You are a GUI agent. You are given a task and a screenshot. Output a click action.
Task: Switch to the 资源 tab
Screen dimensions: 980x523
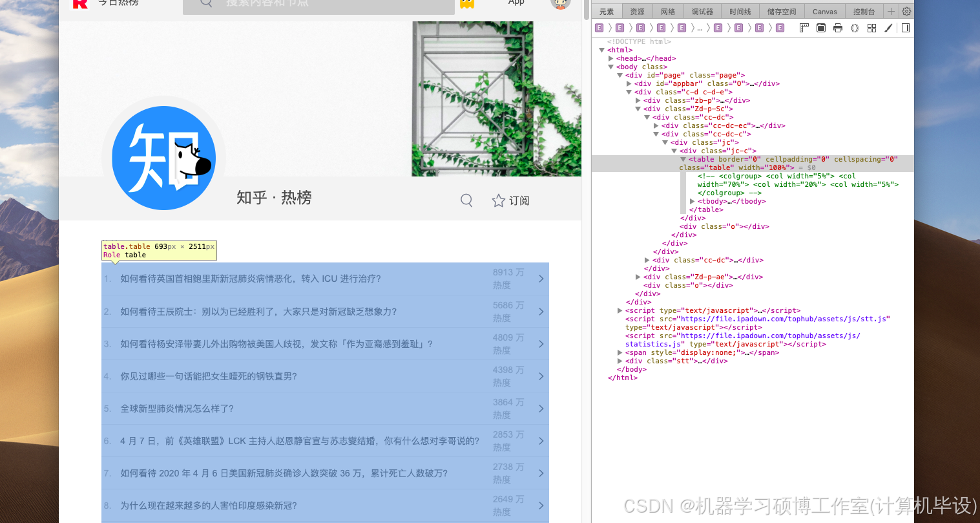click(637, 12)
